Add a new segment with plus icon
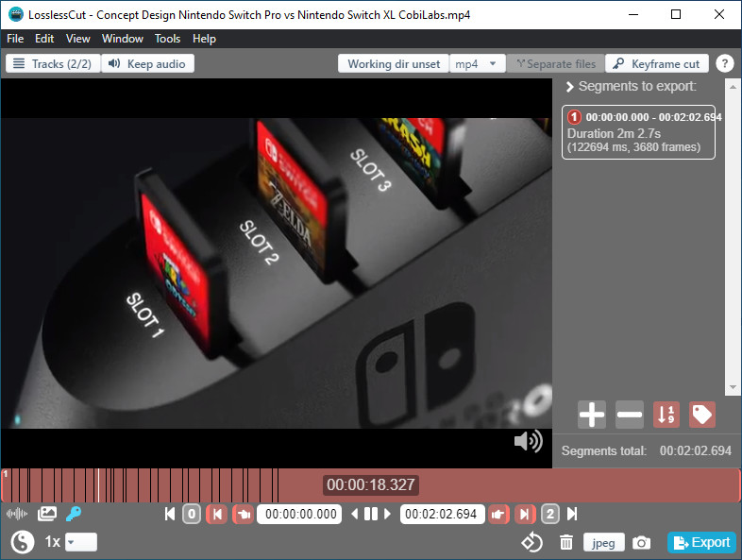This screenshot has height=560, width=742. pyautogui.click(x=592, y=415)
